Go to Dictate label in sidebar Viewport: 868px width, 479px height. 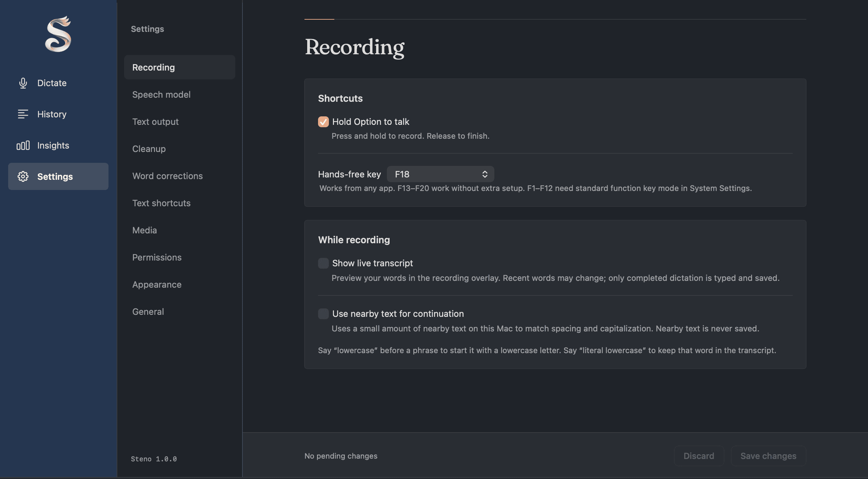[52, 83]
